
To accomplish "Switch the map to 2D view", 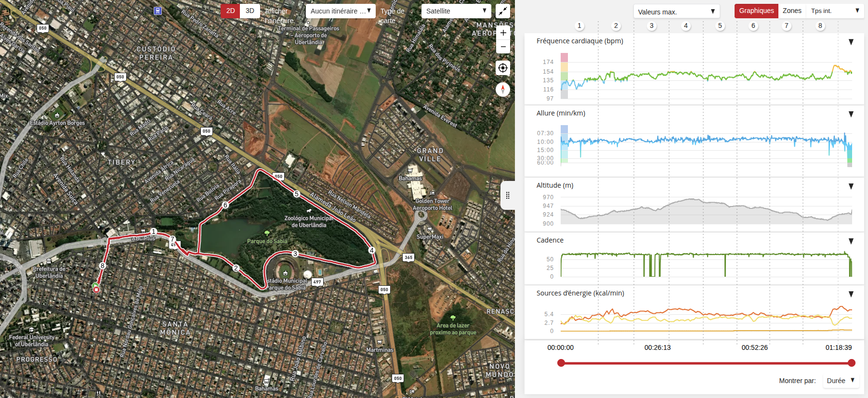I will (x=230, y=11).
